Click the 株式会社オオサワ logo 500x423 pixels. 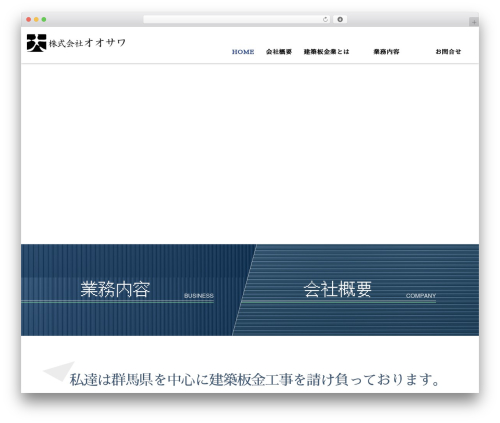tap(76, 43)
